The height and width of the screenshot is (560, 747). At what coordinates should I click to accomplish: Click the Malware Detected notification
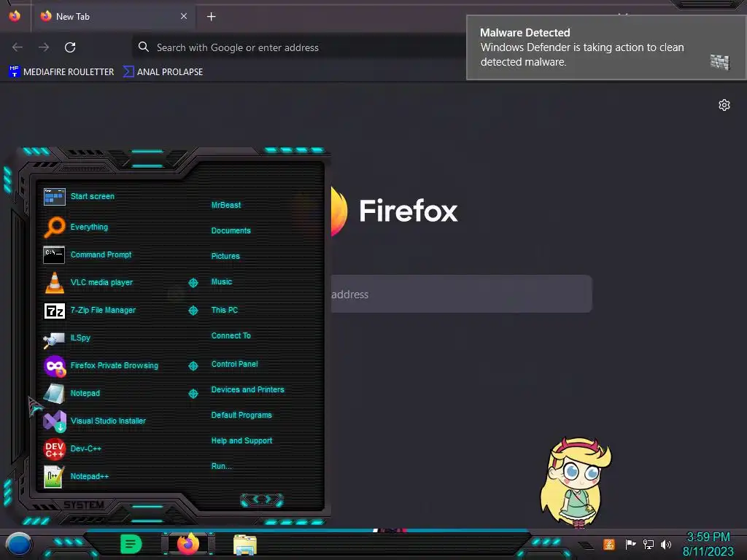pos(605,47)
